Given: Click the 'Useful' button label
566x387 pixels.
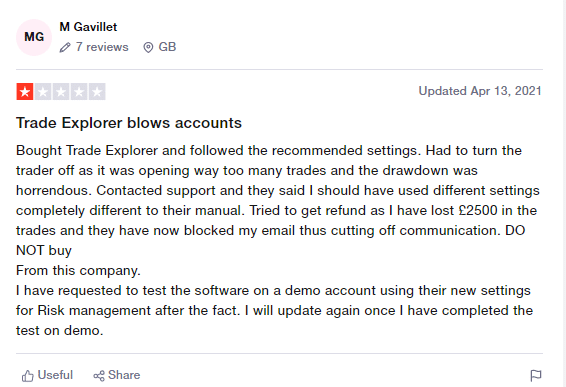Looking at the screenshot, I should pos(55,375).
